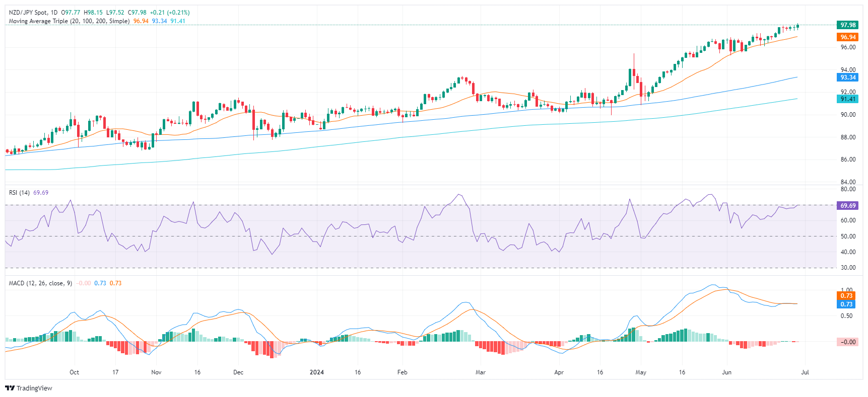
Task: Click the blue 93.34 moving average price tag
Action: pos(847,77)
